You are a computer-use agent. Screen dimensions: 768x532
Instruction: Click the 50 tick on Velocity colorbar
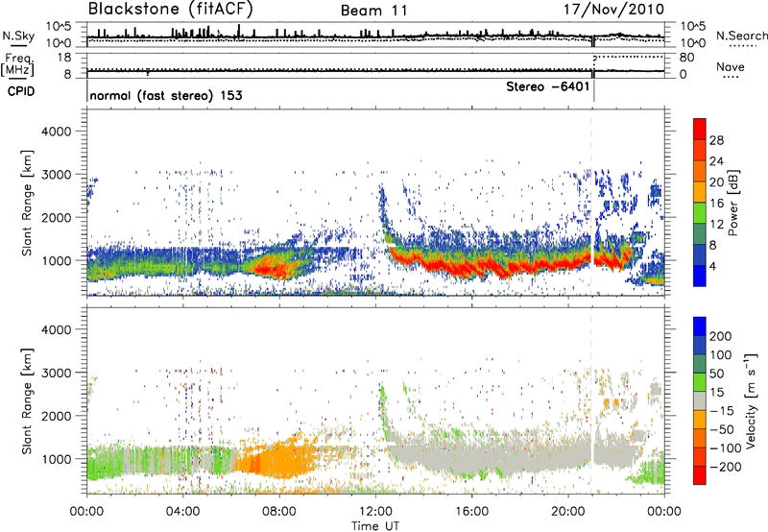pos(717,374)
